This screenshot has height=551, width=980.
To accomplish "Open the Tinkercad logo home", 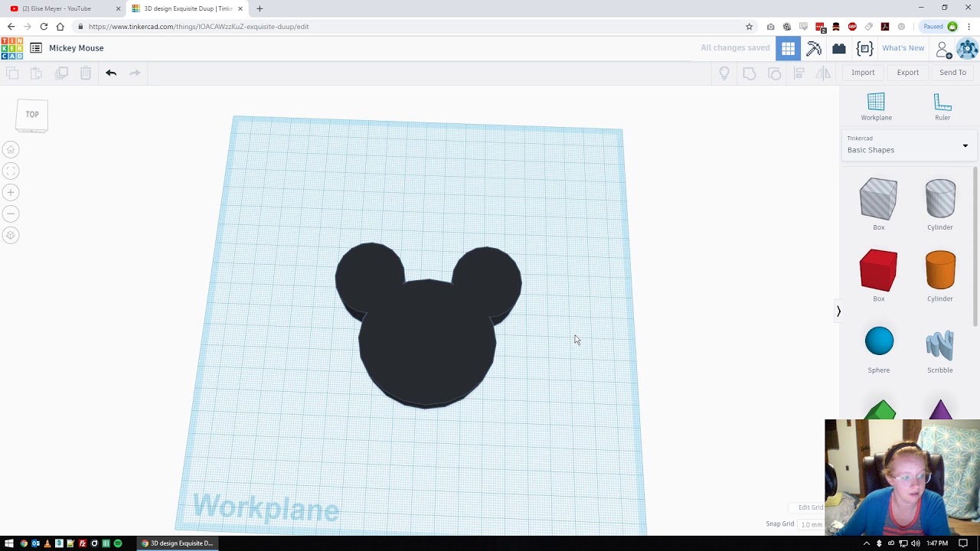I will point(11,48).
